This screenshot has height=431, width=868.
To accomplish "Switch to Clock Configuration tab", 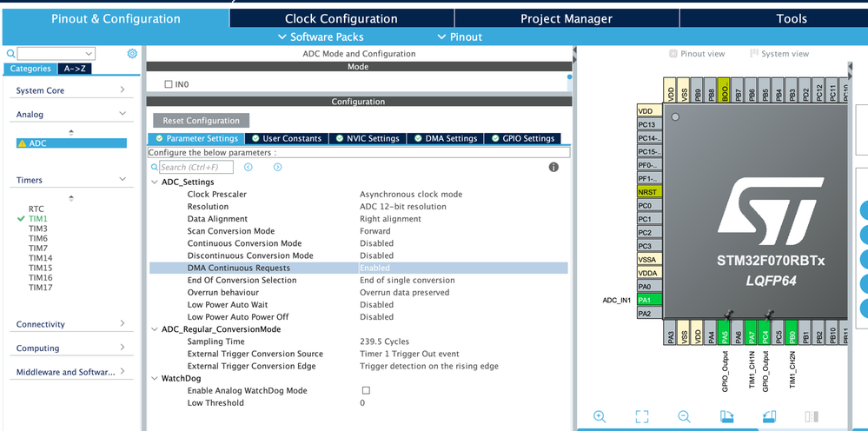I will [341, 18].
